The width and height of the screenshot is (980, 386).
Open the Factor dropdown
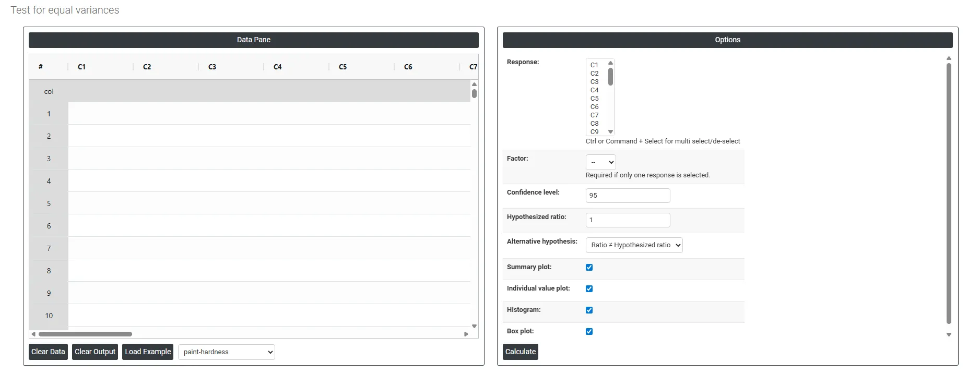pyautogui.click(x=600, y=162)
